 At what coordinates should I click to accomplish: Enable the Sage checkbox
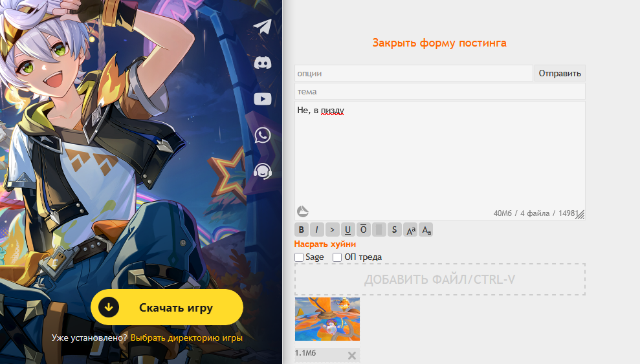[299, 257]
